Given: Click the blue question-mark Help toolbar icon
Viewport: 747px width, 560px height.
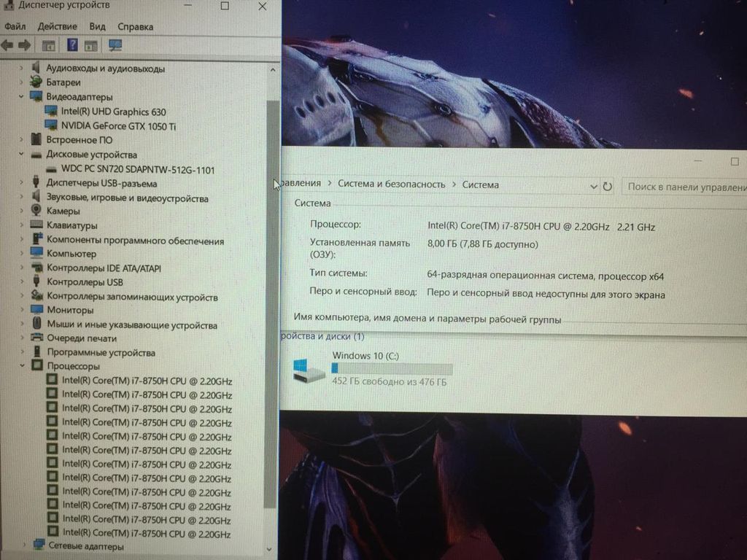Looking at the screenshot, I should click(x=72, y=45).
